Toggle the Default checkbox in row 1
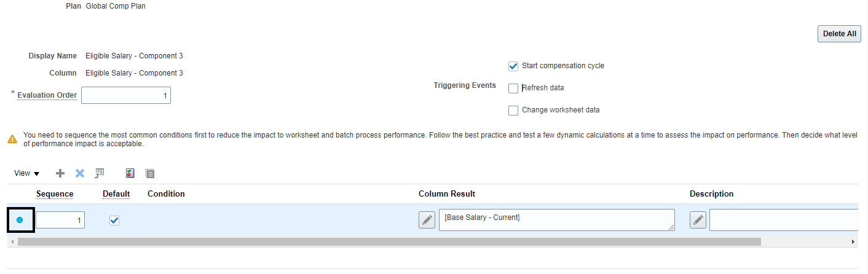The width and height of the screenshot is (868, 274). [114, 220]
